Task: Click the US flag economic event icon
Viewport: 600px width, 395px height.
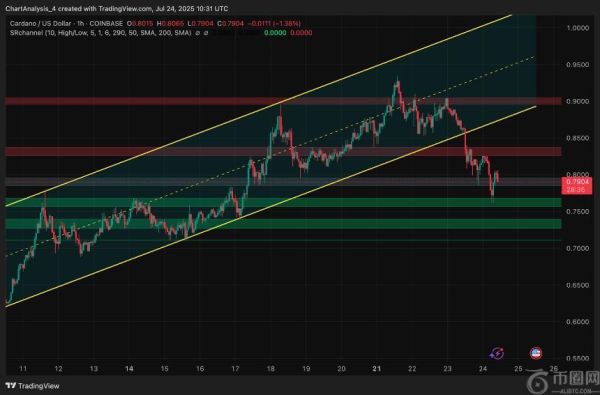Action: (536, 353)
